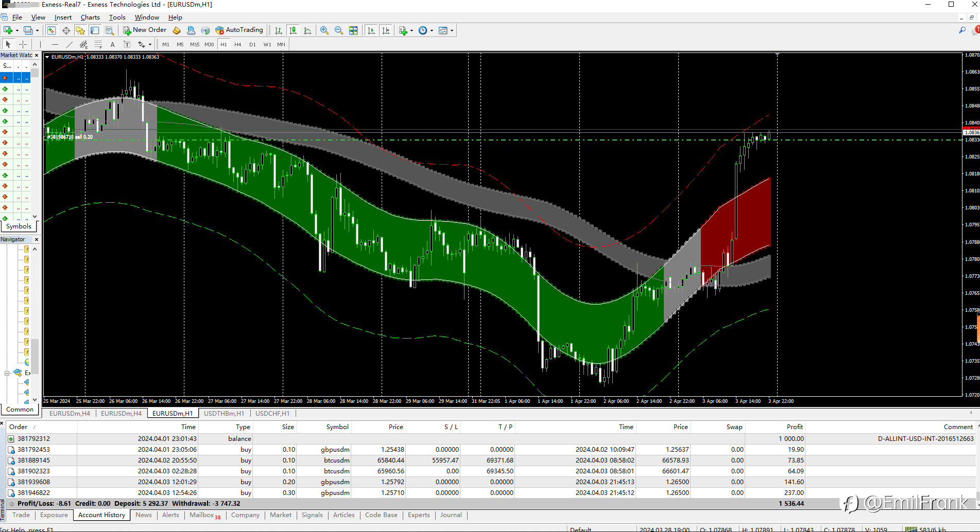
Task: Open the Profiles icon
Action: pyautogui.click(x=28, y=30)
